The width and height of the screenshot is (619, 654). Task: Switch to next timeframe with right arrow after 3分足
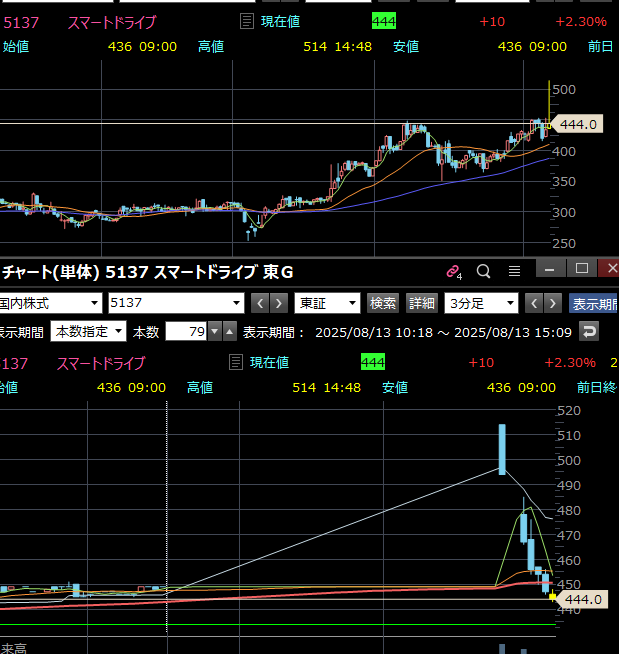click(553, 303)
